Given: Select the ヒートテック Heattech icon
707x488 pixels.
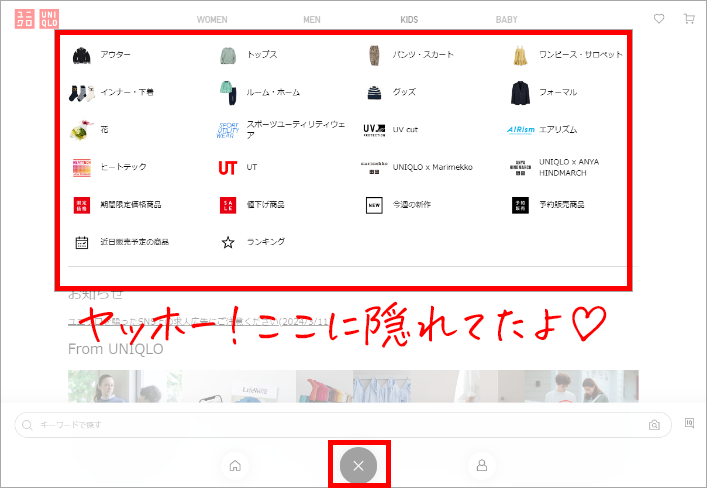Looking at the screenshot, I should tap(82, 167).
